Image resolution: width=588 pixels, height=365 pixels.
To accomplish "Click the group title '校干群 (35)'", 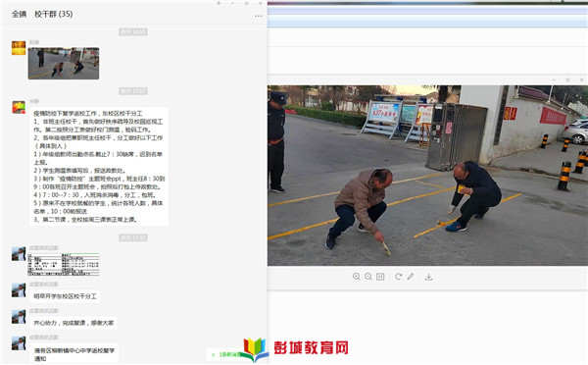I will point(54,15).
